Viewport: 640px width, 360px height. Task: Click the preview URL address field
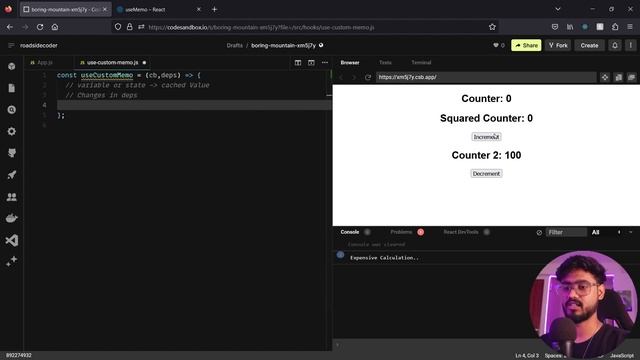(x=486, y=77)
